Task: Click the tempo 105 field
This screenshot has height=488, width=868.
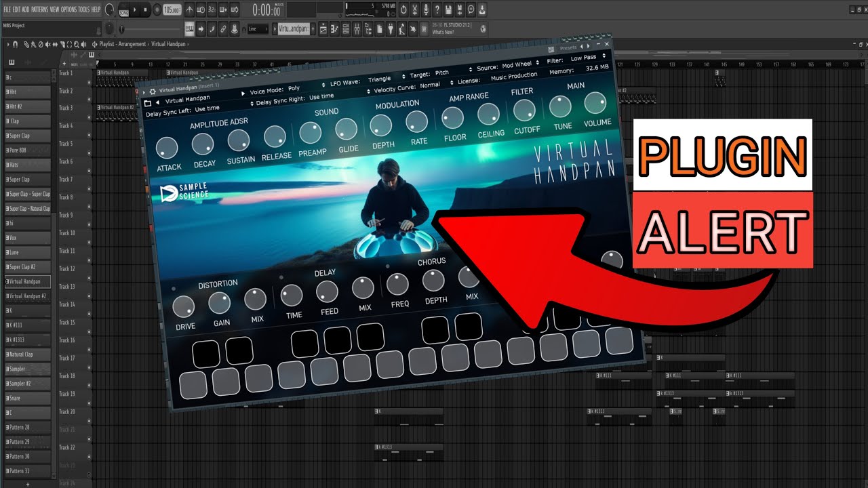Action: (172, 9)
